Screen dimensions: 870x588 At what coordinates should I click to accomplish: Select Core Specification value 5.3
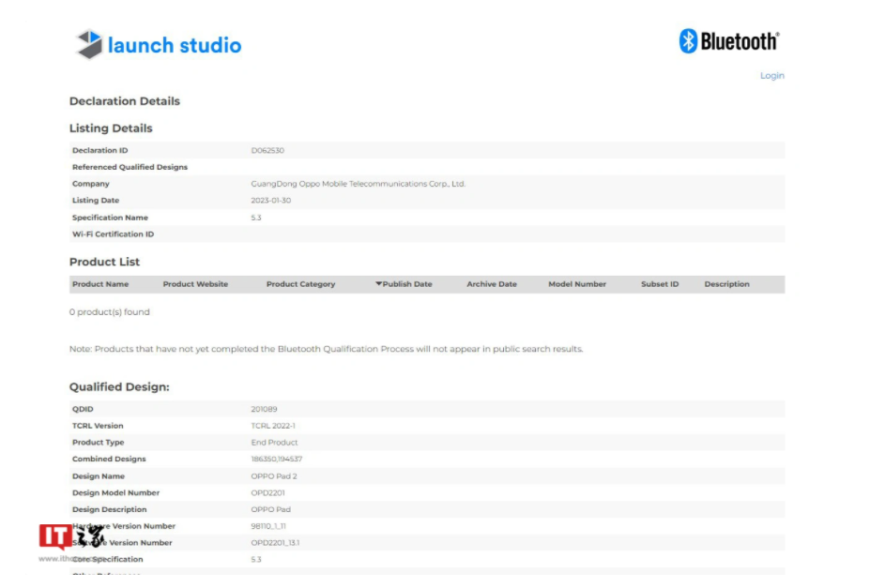pos(256,559)
